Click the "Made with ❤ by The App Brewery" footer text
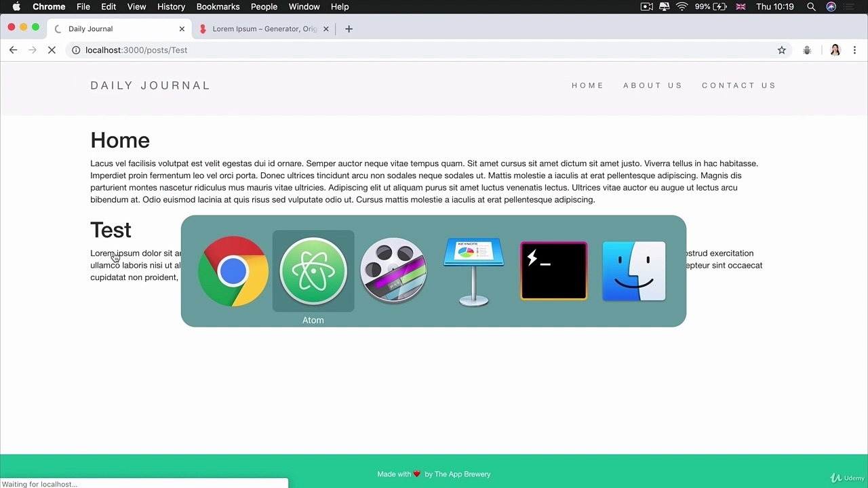This screenshot has height=488, width=868. 434,474
